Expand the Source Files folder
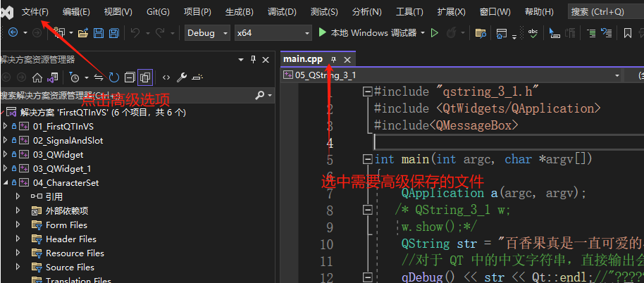The image size is (644, 283). coord(18,267)
